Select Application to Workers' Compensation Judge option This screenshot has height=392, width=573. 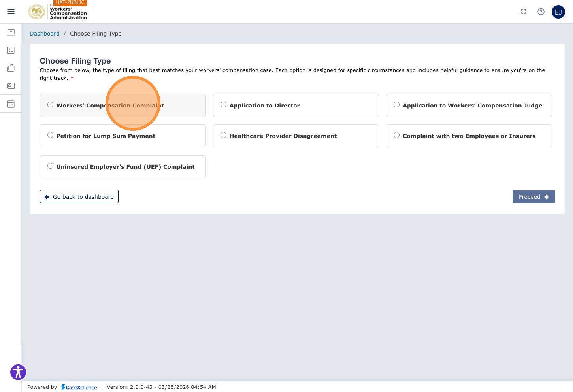point(469,106)
